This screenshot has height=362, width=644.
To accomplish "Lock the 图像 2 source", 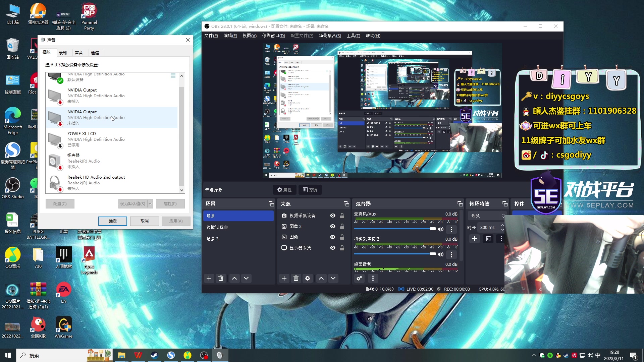I will click(x=342, y=226).
